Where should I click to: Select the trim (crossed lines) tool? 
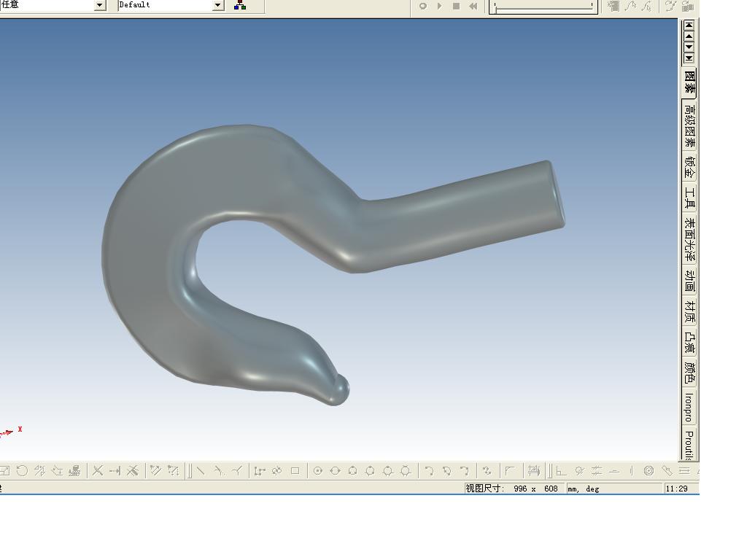pos(98,471)
